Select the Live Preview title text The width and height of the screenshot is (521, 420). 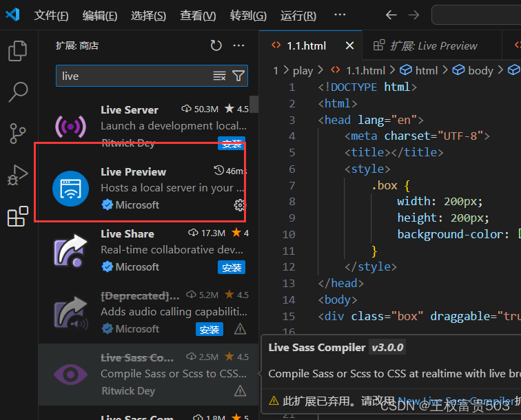click(133, 172)
